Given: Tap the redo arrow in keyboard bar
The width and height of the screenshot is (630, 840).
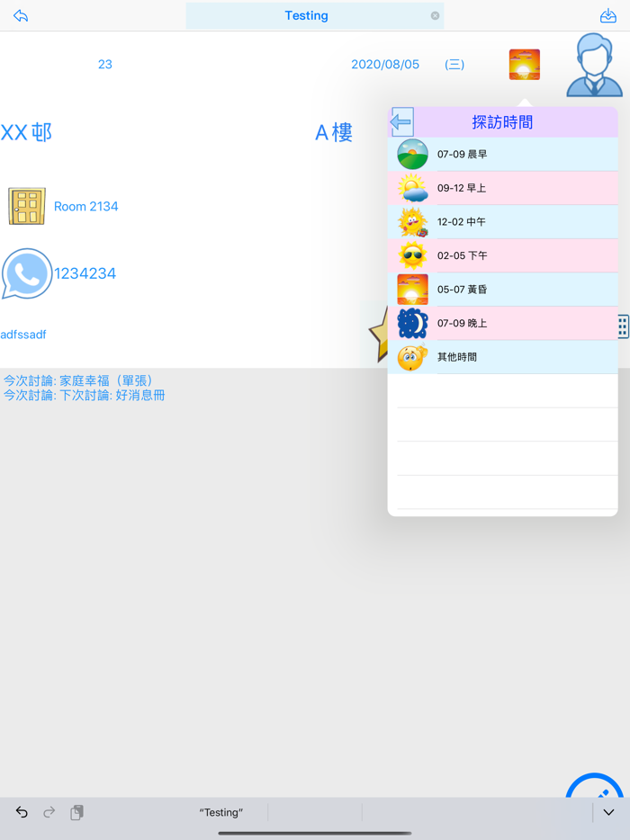Looking at the screenshot, I should tap(49, 812).
